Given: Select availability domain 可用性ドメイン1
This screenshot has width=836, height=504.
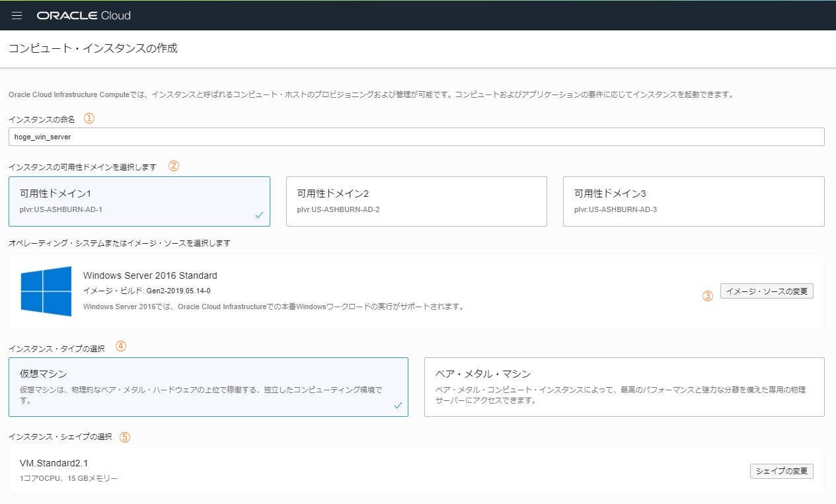Looking at the screenshot, I should tap(139, 201).
